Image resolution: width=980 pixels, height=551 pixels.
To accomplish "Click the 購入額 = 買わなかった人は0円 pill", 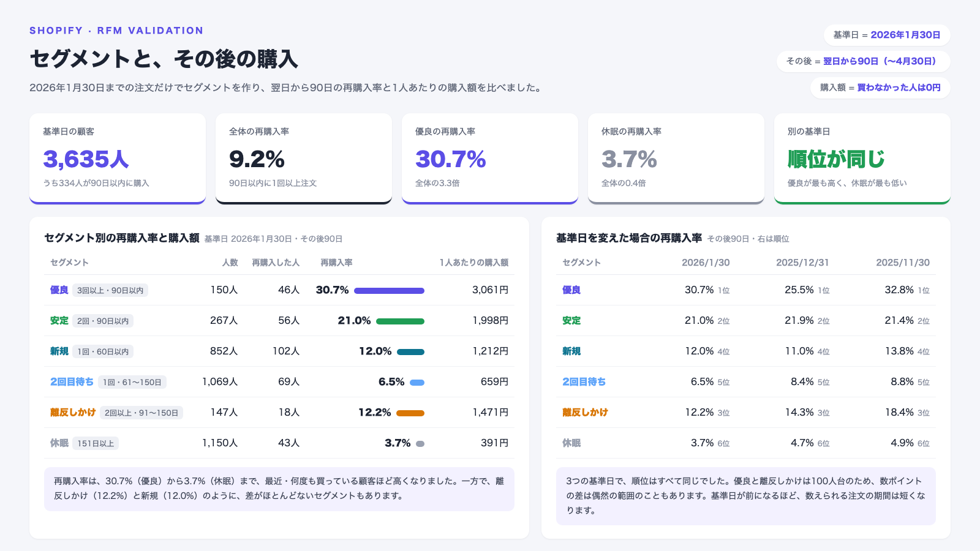I will coord(880,88).
